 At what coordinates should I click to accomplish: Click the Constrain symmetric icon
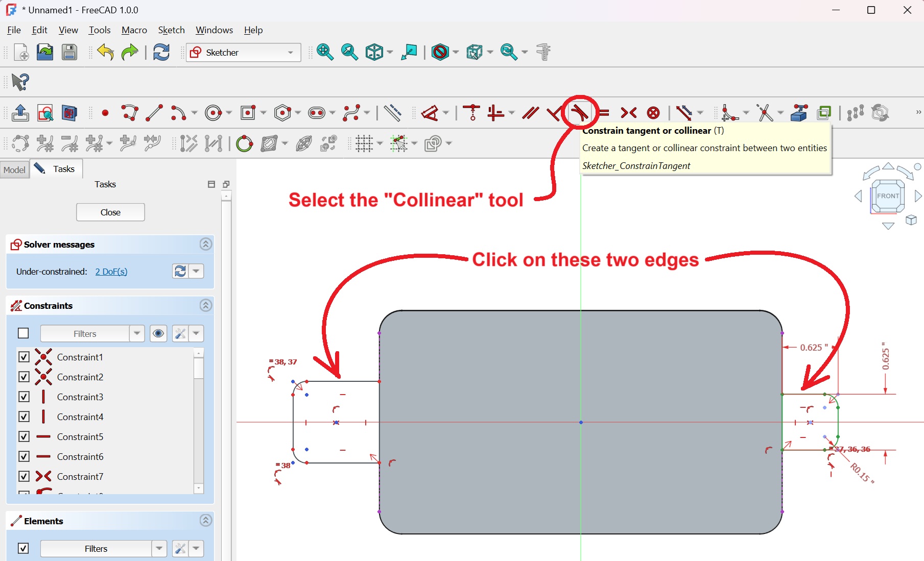[628, 113]
